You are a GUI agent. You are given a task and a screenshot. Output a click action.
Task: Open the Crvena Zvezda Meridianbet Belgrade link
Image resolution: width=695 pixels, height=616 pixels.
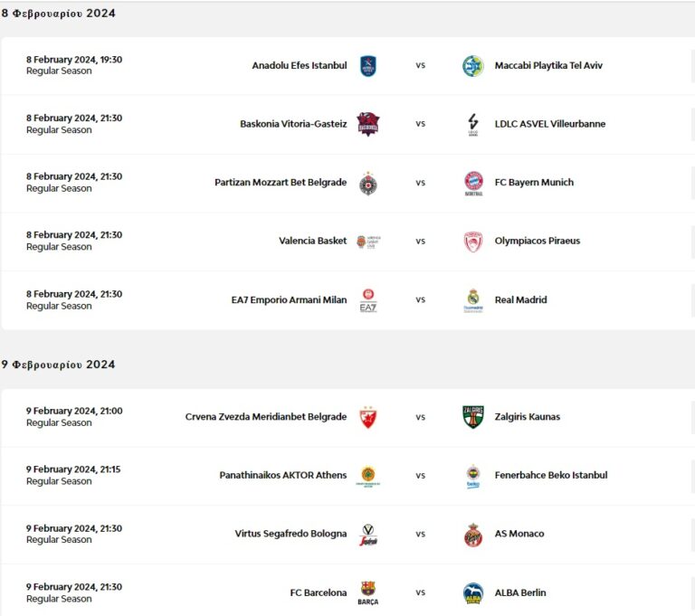265,417
